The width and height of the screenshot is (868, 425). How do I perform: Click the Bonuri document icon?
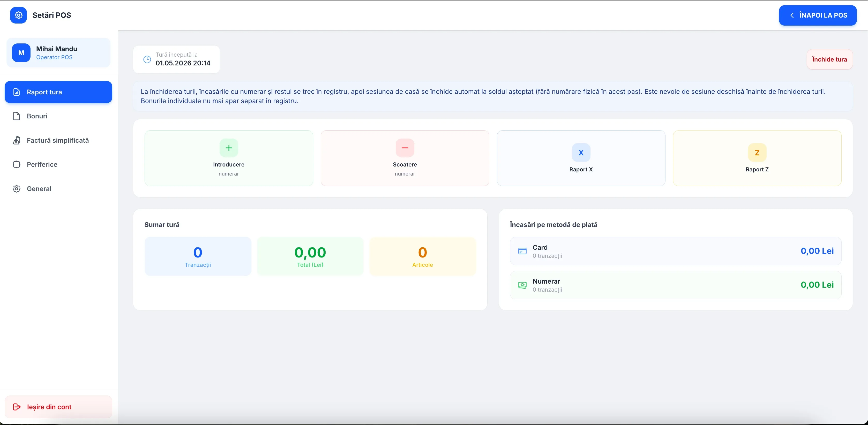pos(17,116)
